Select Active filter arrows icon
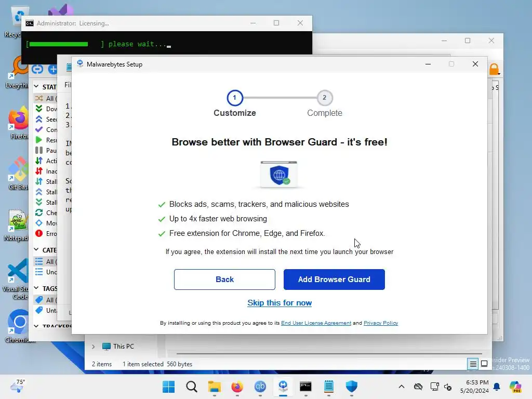Image resolution: width=532 pixels, height=399 pixels. click(39, 161)
